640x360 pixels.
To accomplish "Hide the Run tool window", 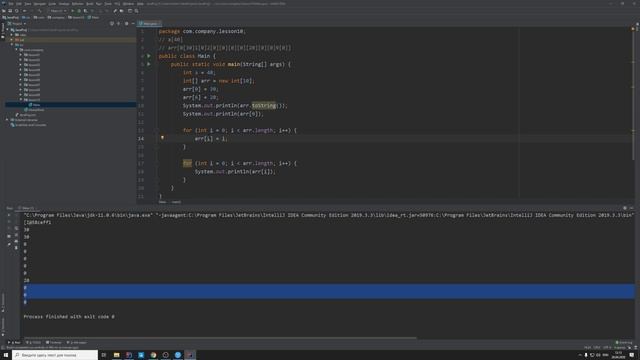I will point(631,208).
